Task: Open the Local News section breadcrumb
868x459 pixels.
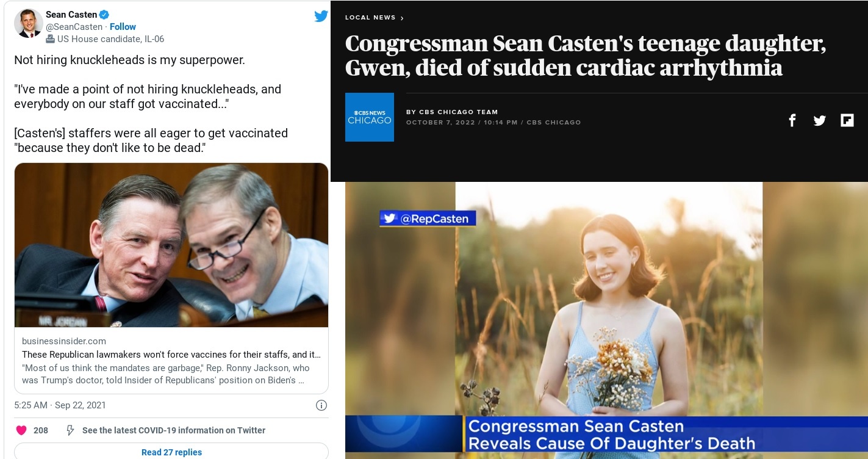Action: (370, 18)
